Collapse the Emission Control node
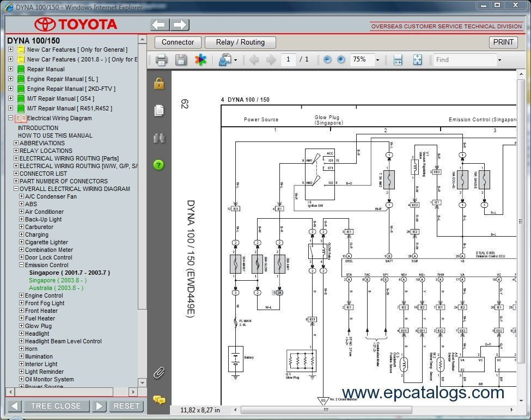Viewport: 531px width, 420px height. coord(21,265)
